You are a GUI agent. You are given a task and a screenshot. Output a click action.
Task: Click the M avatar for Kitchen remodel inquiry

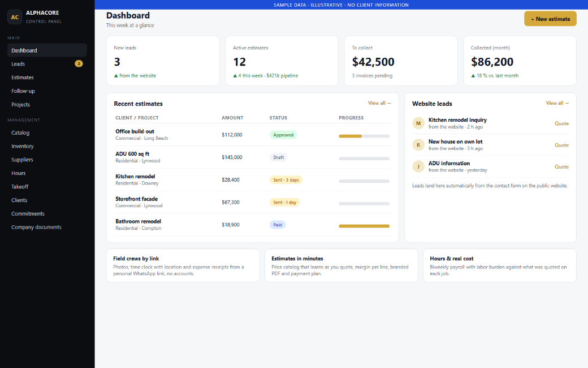click(418, 123)
